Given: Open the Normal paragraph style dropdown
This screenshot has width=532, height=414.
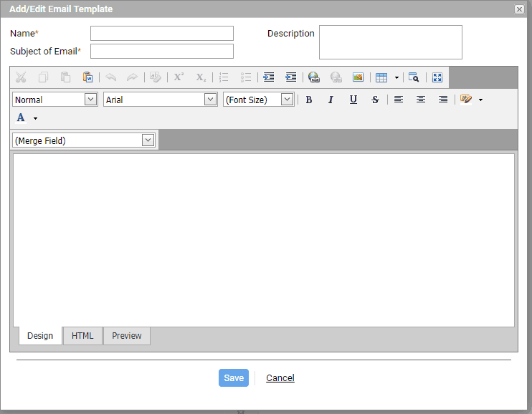Looking at the screenshot, I should click(55, 100).
